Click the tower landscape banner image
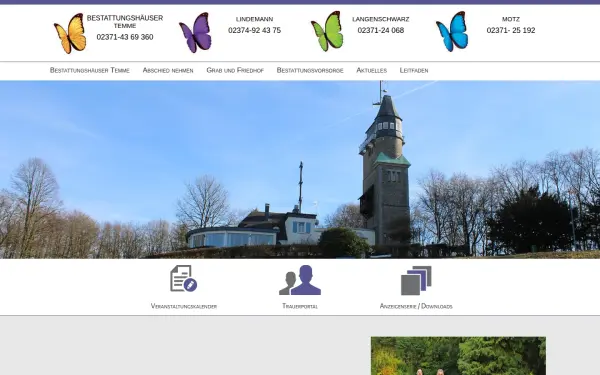The height and width of the screenshot is (375, 600). (x=300, y=170)
